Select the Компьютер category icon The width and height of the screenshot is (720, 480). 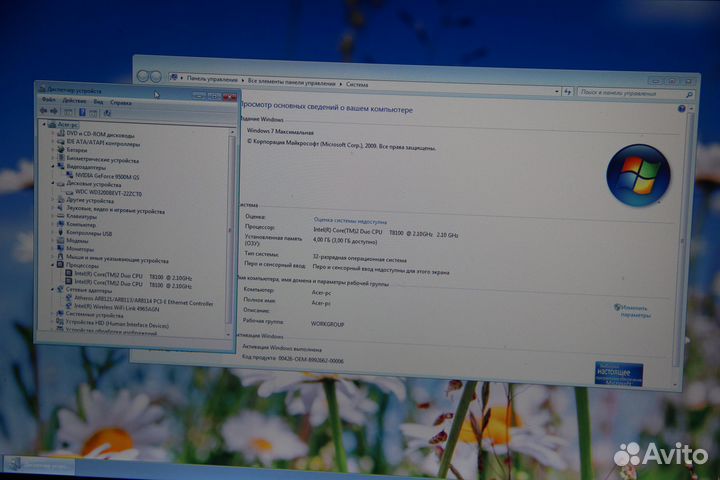click(61, 224)
